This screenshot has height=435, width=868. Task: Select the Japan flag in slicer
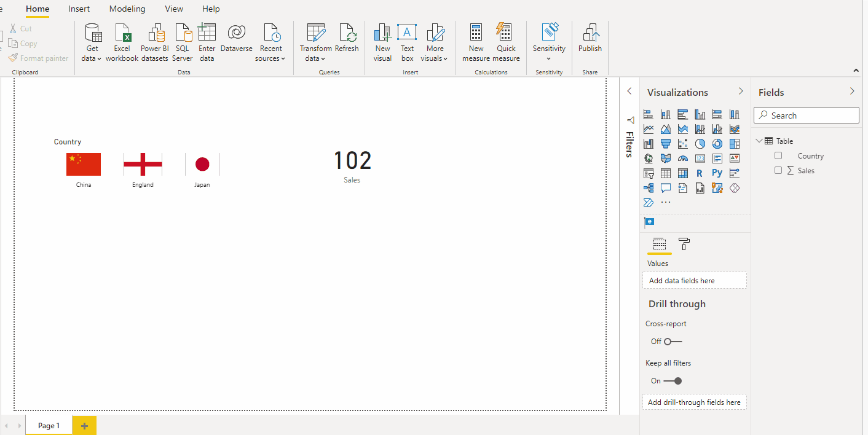coord(202,164)
